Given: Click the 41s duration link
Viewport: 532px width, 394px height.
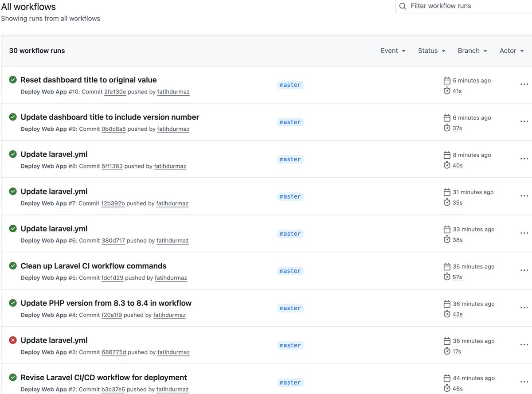Looking at the screenshot, I should click(x=457, y=91).
